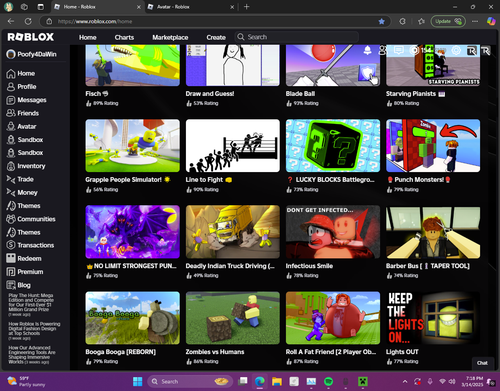Open Premium from the sidebar
This screenshot has width=500, height=391.
(x=25, y=272)
